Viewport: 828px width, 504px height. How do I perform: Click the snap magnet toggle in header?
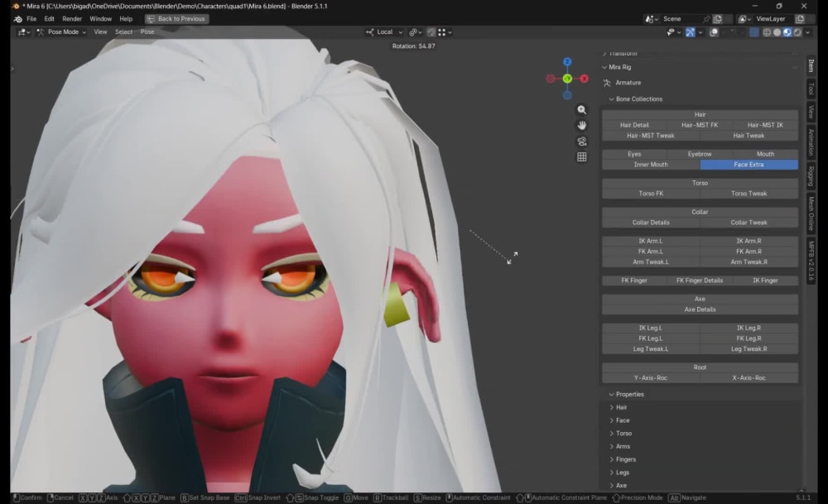pos(431,32)
